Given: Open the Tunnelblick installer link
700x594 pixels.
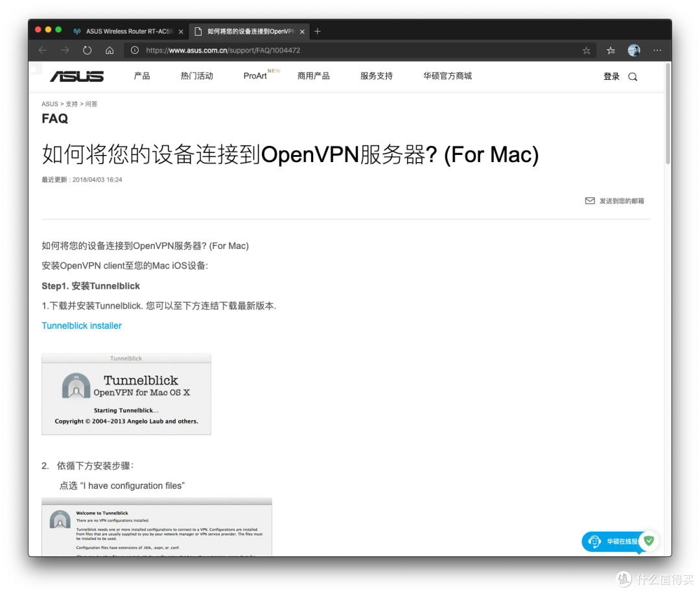Looking at the screenshot, I should (81, 326).
